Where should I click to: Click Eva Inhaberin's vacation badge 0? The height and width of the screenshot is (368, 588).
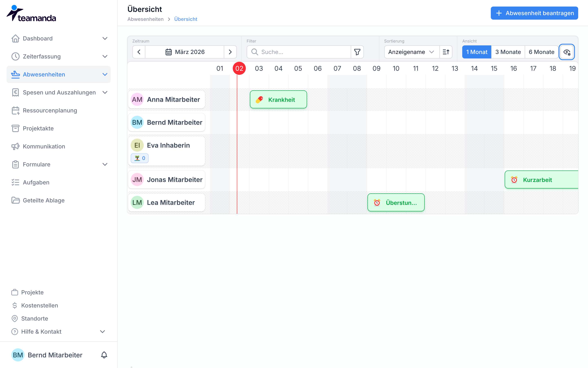[x=140, y=158]
